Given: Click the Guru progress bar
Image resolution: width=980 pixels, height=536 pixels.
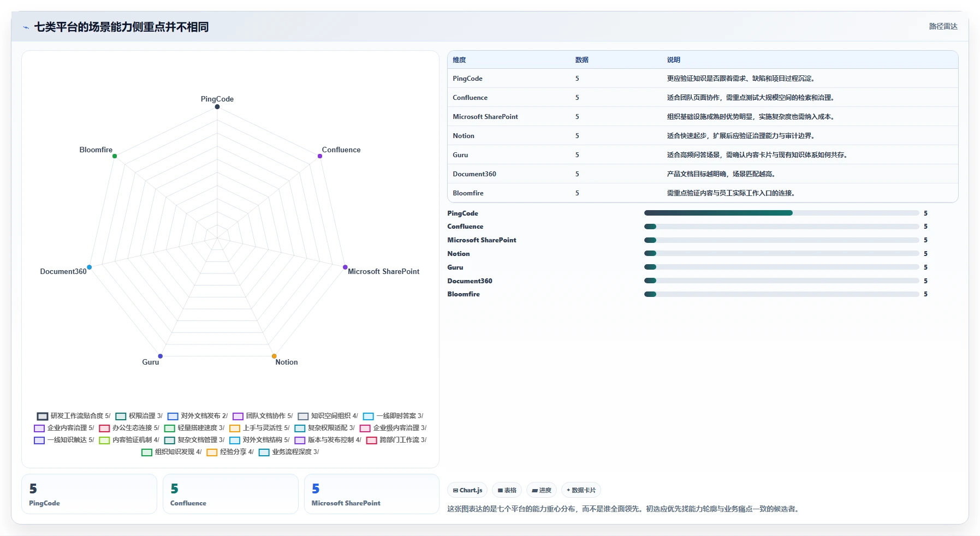Looking at the screenshot, I should [782, 267].
